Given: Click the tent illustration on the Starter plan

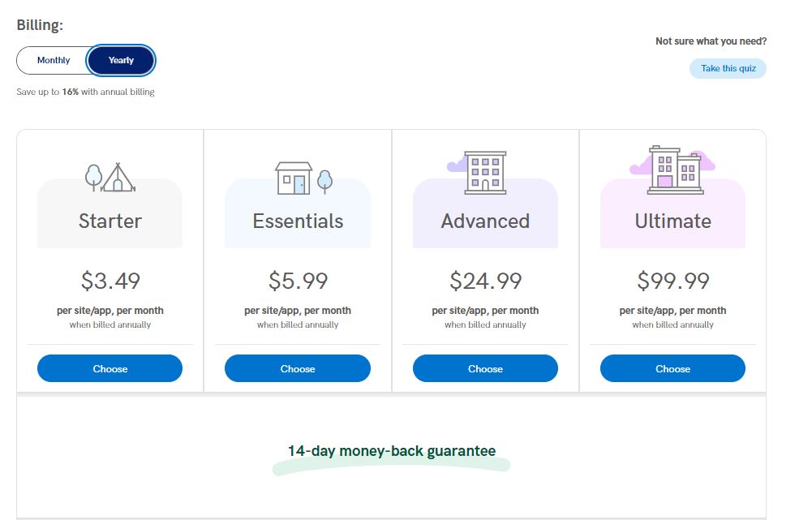Looking at the screenshot, I should click(118, 175).
